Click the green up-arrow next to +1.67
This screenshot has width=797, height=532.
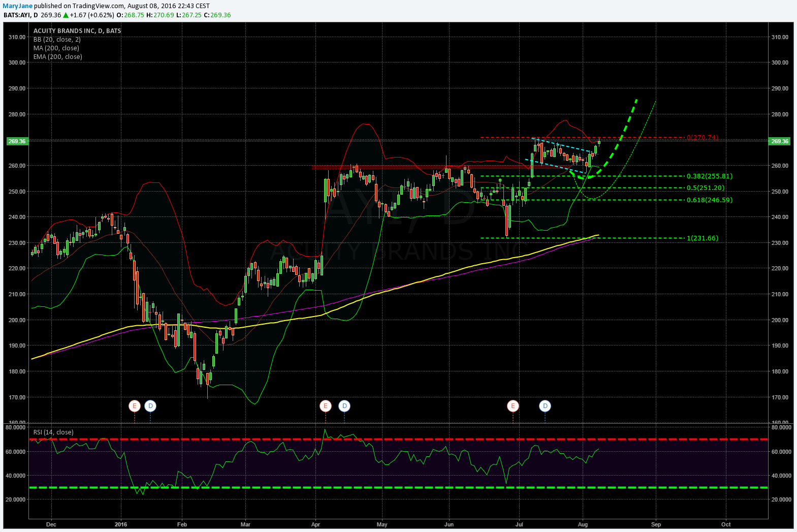(66, 15)
